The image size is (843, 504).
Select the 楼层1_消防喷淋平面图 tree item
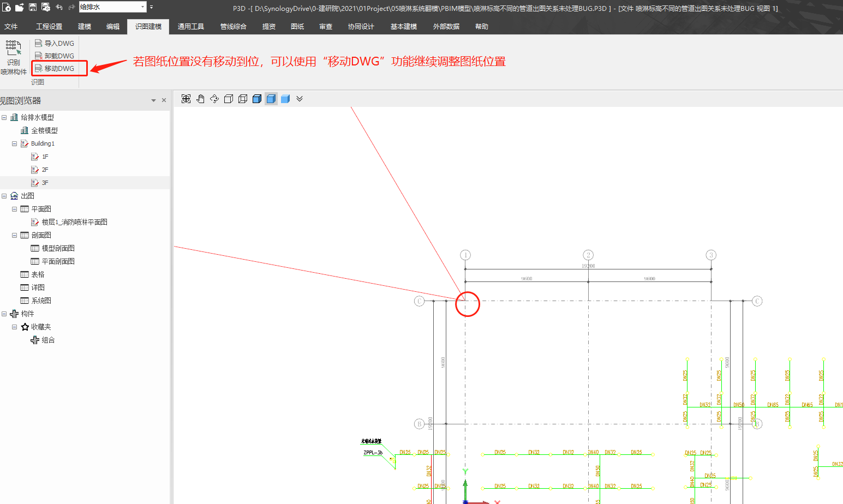coord(74,223)
